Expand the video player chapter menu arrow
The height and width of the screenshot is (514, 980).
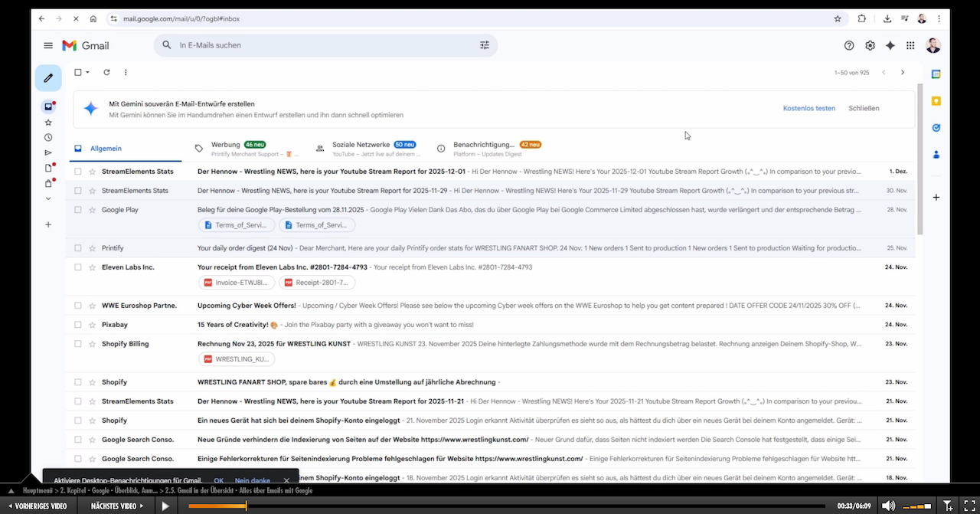click(11, 491)
